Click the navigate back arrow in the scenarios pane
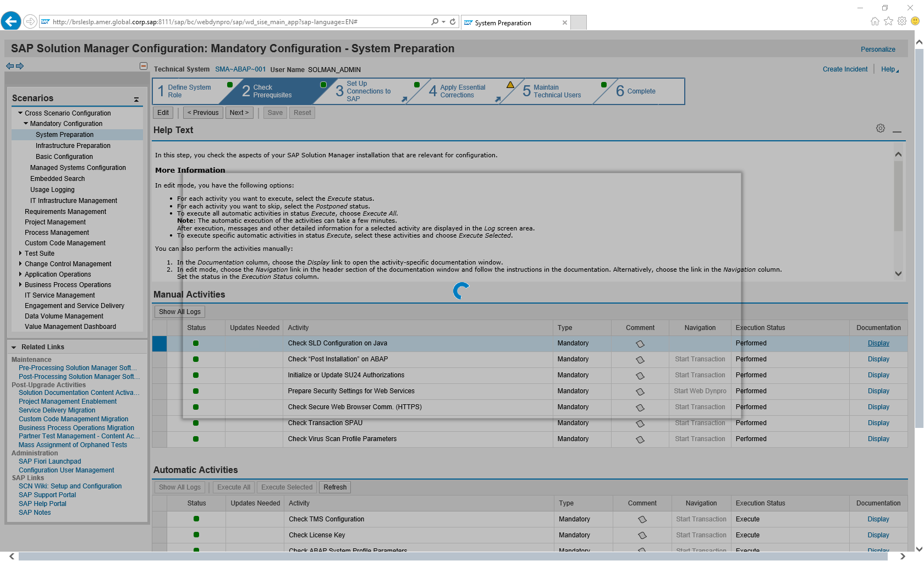Image resolution: width=924 pixels, height=561 pixels. (x=10, y=66)
